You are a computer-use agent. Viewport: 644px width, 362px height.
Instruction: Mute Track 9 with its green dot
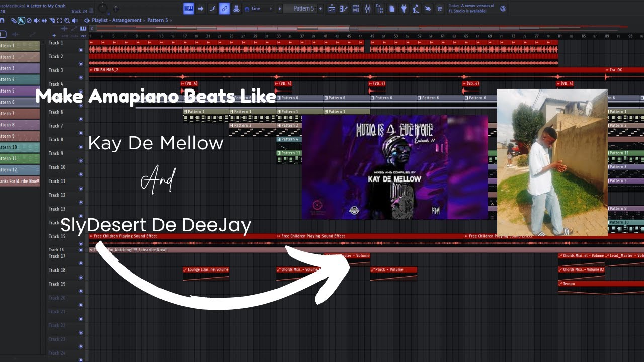(x=81, y=160)
